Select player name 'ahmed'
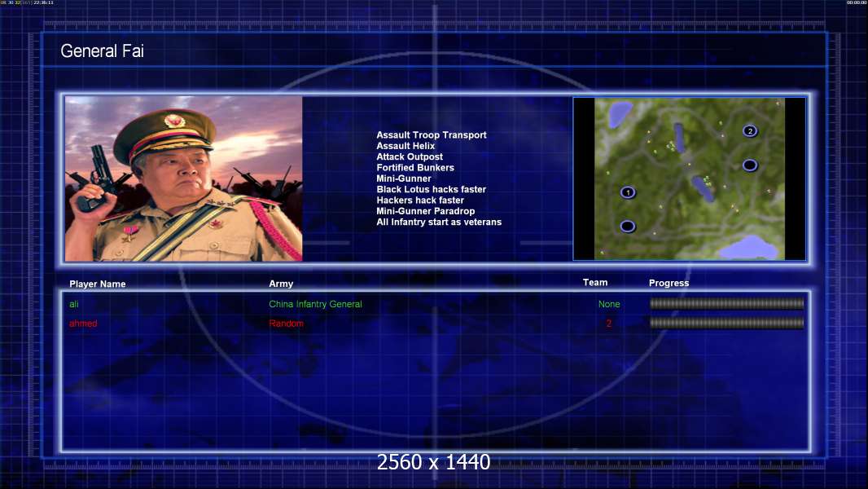The height and width of the screenshot is (489, 868). click(x=83, y=324)
